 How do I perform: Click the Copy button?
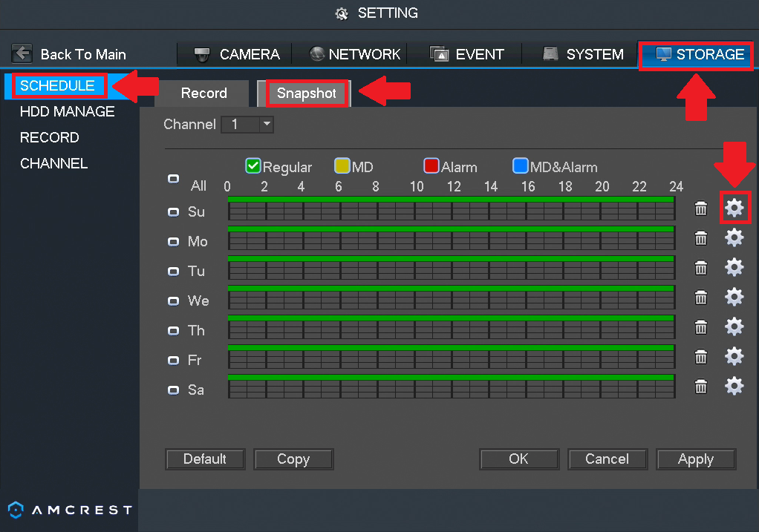tap(293, 459)
